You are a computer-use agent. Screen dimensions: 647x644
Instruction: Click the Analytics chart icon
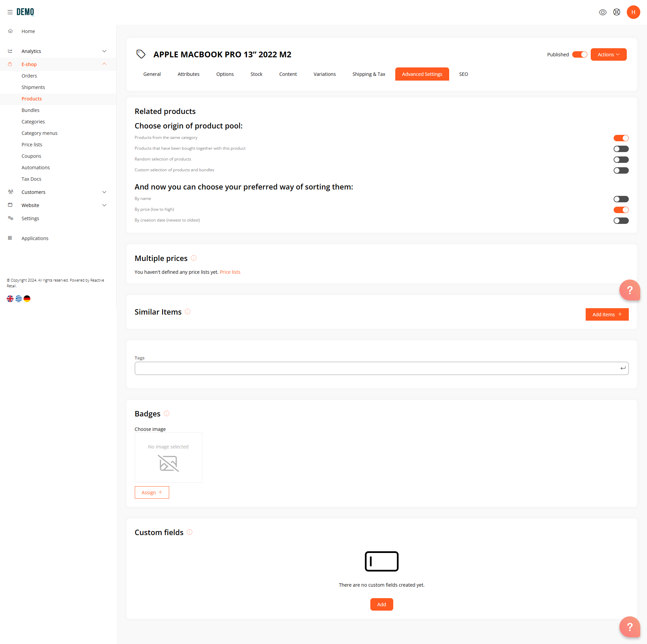(x=10, y=51)
